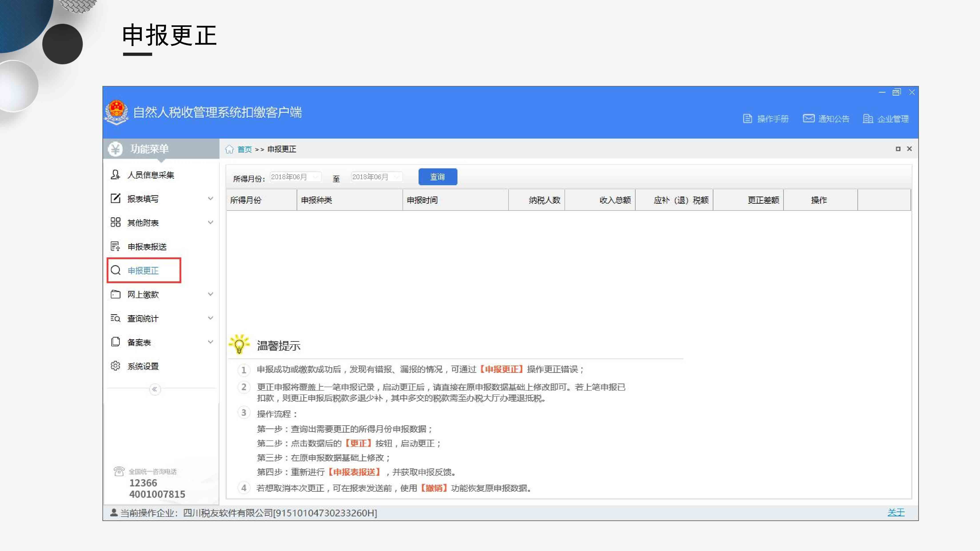Click the 备案表 copy icon
The image size is (980, 551).
click(115, 342)
